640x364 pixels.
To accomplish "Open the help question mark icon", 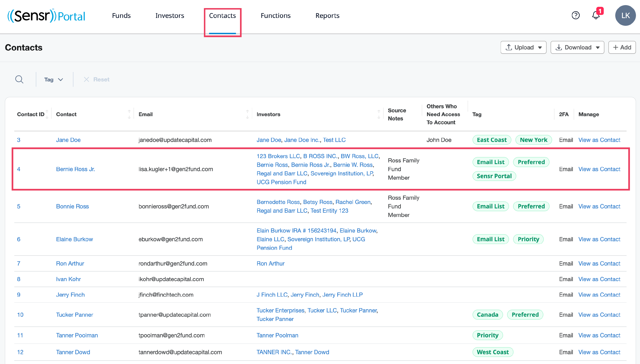I will tap(575, 16).
